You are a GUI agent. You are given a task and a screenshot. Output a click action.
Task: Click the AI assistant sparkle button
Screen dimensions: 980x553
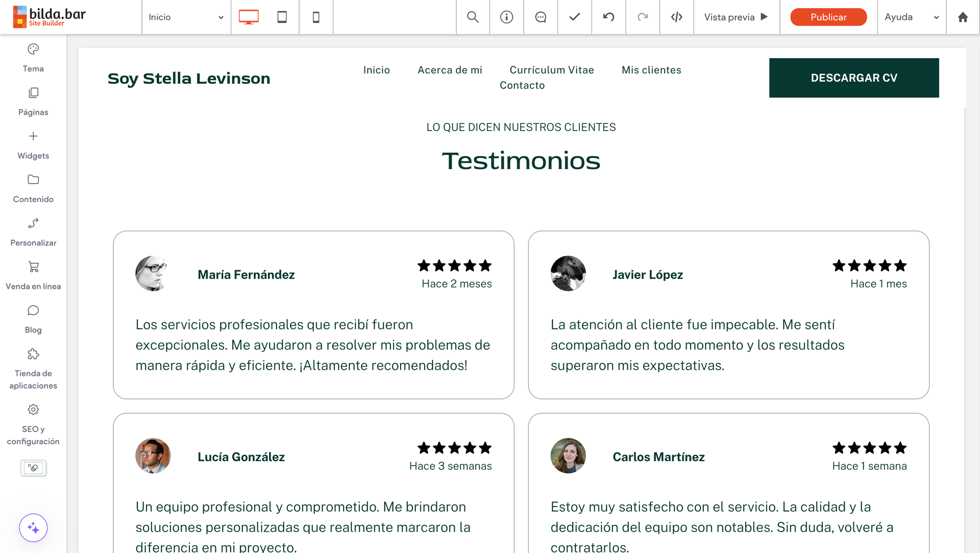(33, 528)
